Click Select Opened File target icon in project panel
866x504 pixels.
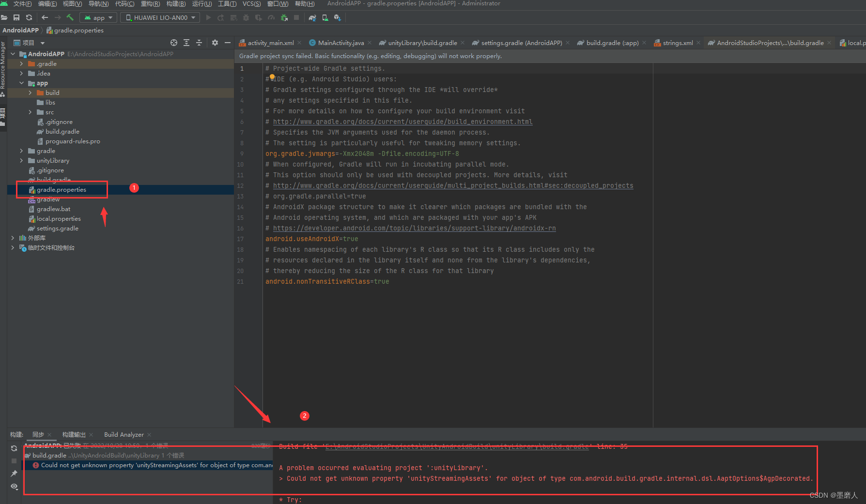click(x=174, y=43)
